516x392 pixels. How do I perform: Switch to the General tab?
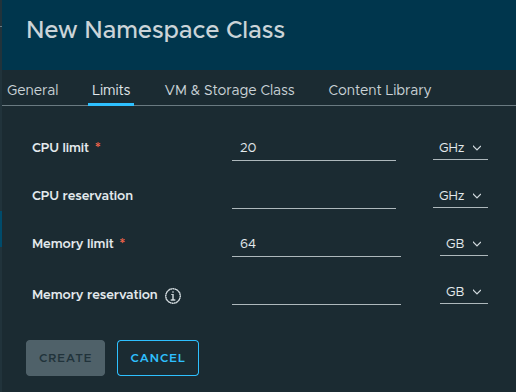[x=33, y=90]
